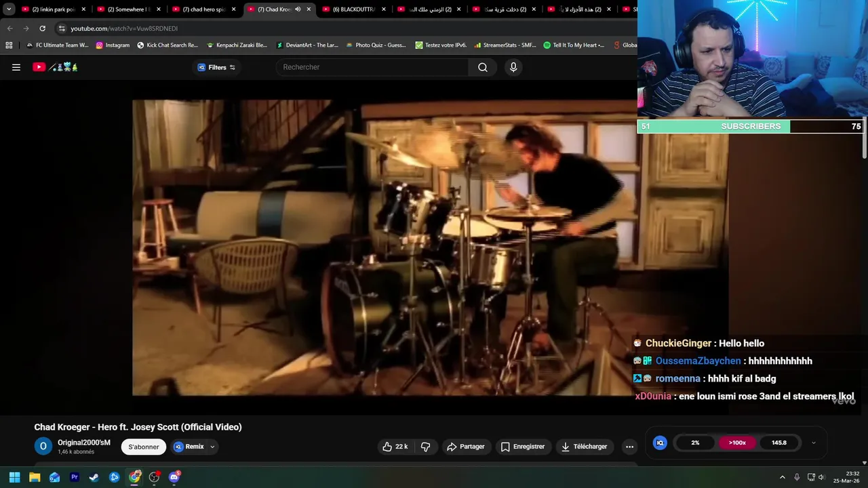This screenshot has width=868, height=488.
Task: Click the vidIQ Remix button
Action: click(189, 447)
